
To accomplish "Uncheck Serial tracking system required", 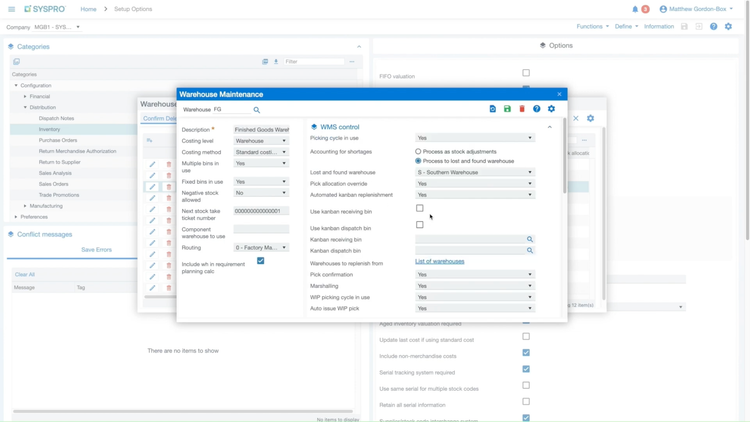I will click(x=526, y=369).
